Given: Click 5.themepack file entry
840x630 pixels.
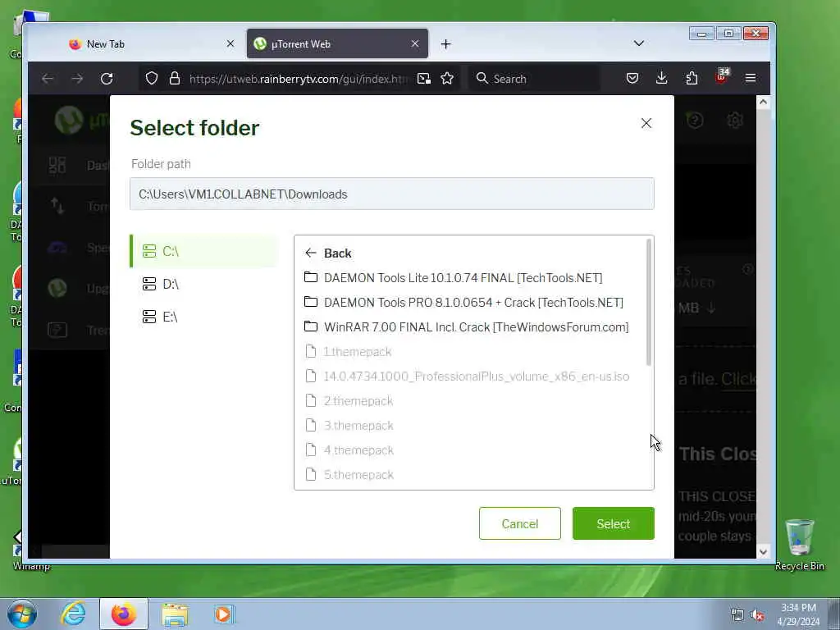Looking at the screenshot, I should 349,475.
